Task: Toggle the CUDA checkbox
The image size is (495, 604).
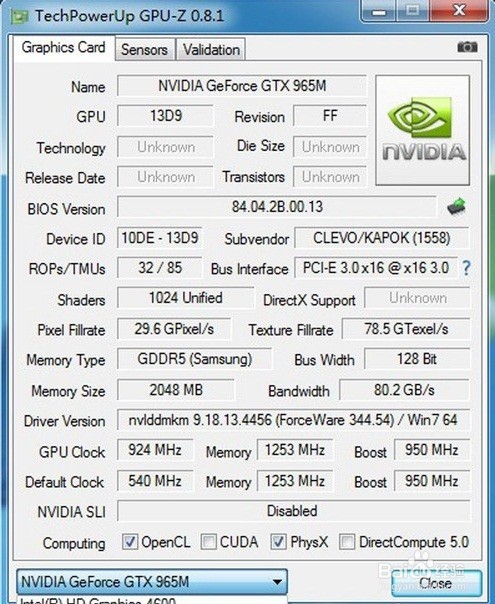Action: (x=208, y=542)
